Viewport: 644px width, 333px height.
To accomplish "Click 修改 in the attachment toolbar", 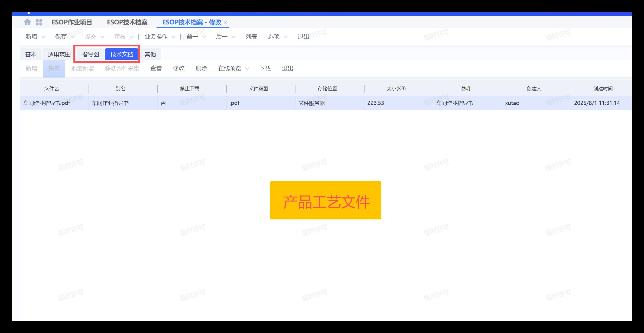I will pos(178,68).
